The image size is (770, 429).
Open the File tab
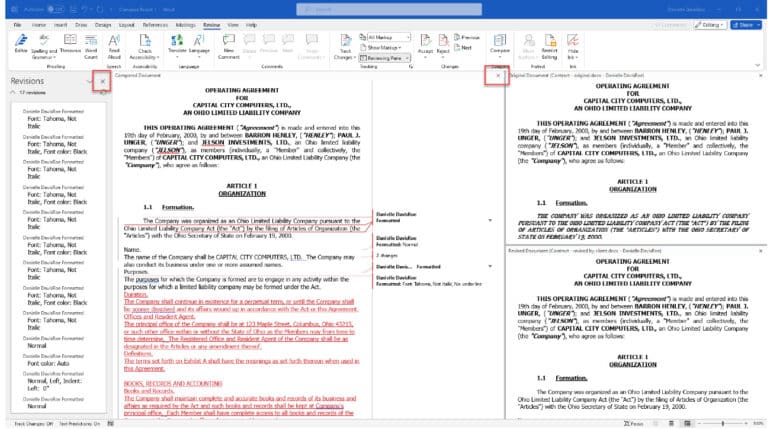click(x=17, y=25)
